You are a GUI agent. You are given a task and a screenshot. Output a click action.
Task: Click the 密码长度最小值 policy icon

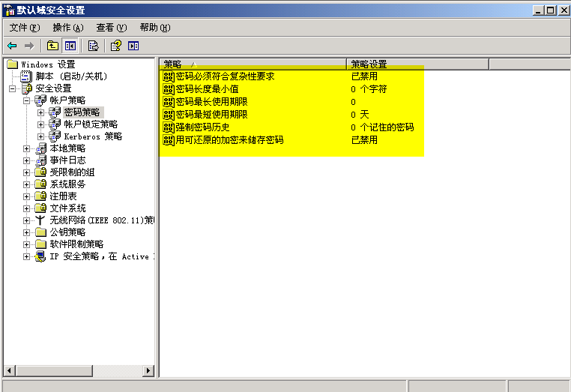click(x=169, y=89)
